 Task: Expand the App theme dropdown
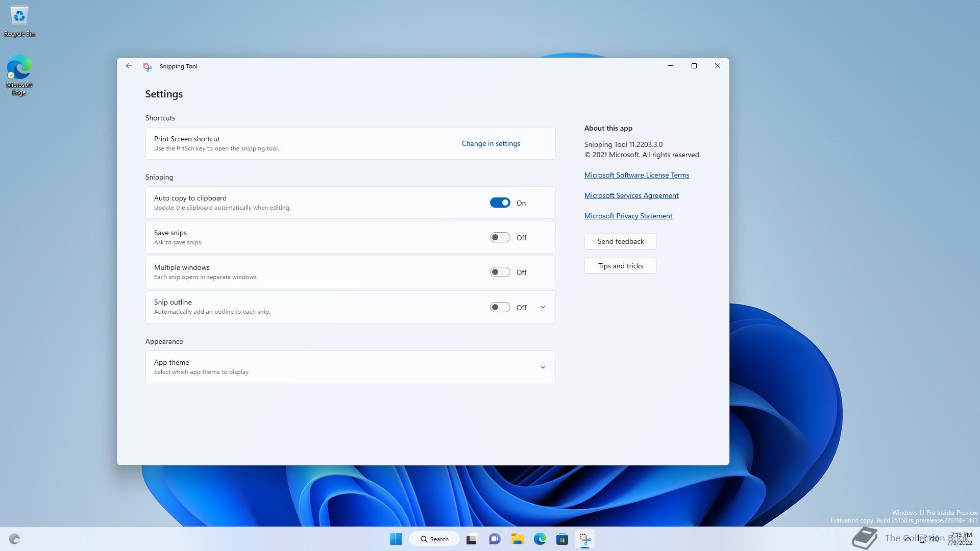[x=543, y=367]
